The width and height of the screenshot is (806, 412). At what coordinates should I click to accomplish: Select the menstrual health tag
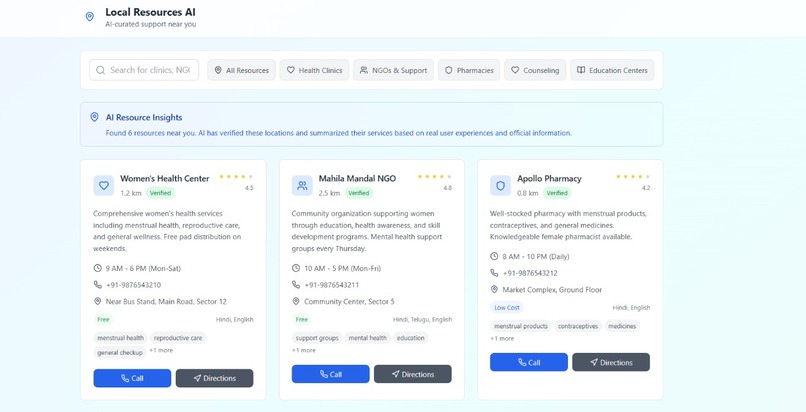pyautogui.click(x=120, y=338)
